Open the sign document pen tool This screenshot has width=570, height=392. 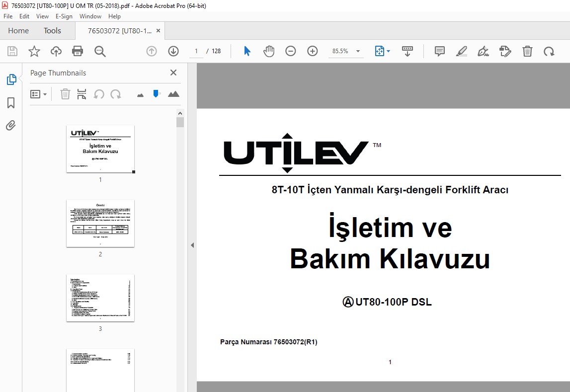483,51
